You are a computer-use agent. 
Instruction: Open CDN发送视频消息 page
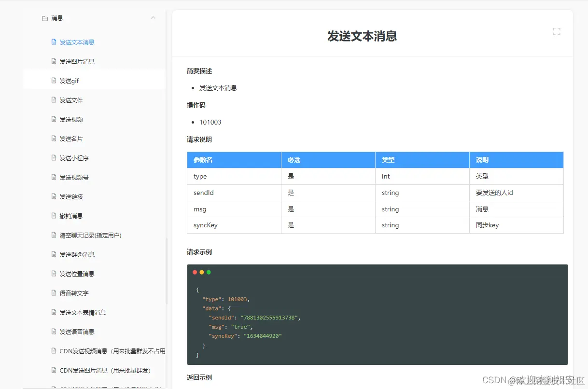point(112,351)
